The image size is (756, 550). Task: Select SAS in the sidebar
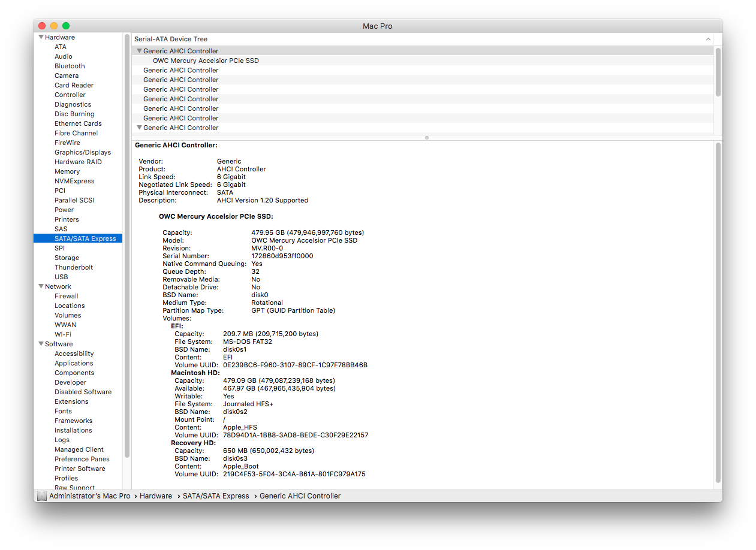point(61,229)
